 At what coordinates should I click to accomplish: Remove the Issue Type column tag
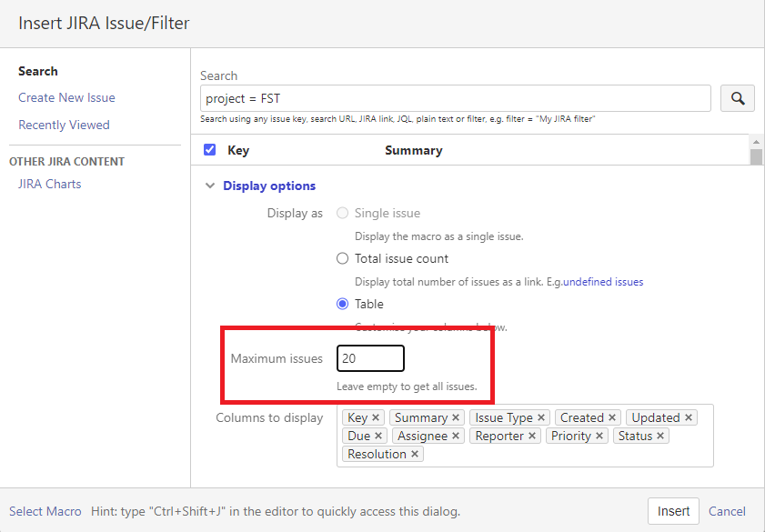click(540, 417)
